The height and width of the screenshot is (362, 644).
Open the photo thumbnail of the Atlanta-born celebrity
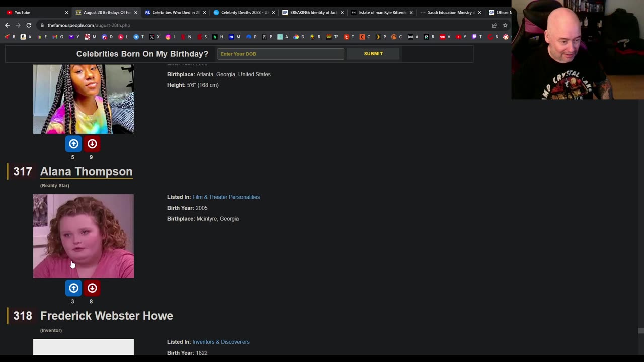pyautogui.click(x=84, y=99)
